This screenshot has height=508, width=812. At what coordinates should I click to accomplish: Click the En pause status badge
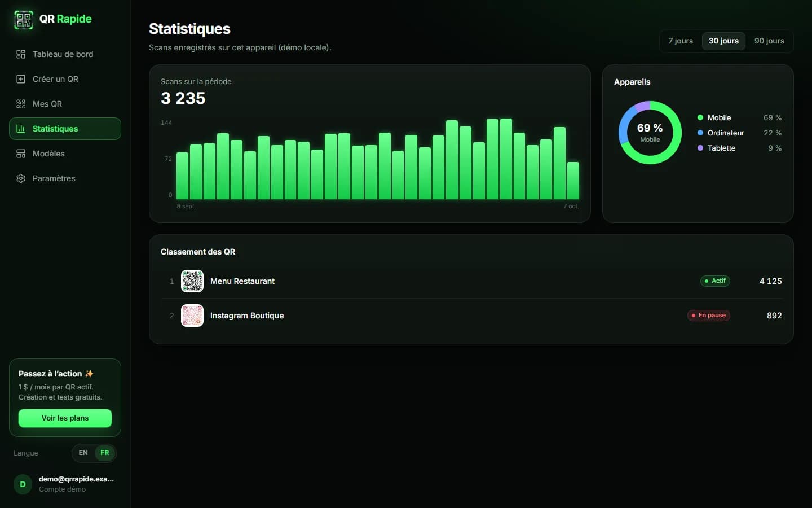click(709, 316)
